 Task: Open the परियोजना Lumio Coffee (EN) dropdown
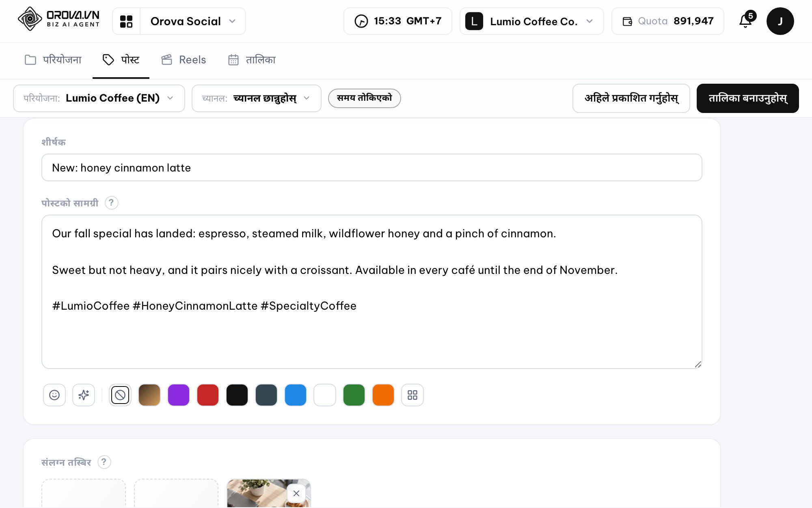pos(99,98)
